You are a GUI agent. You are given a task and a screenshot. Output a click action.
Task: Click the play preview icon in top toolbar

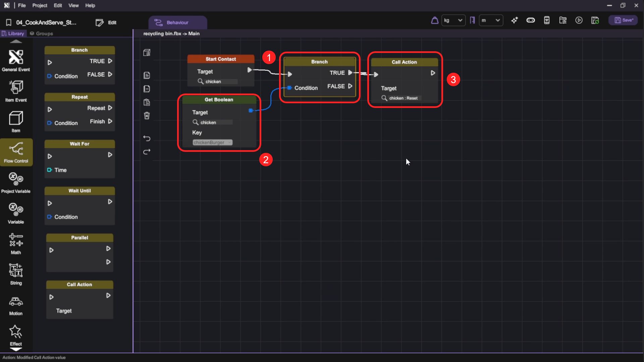tap(579, 20)
